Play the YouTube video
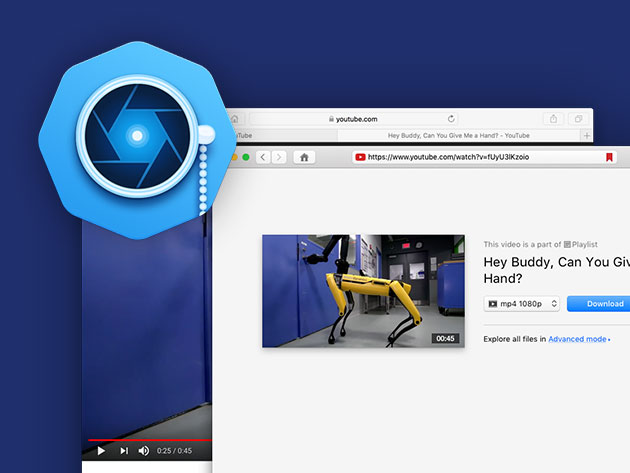The width and height of the screenshot is (630, 473). 101,451
